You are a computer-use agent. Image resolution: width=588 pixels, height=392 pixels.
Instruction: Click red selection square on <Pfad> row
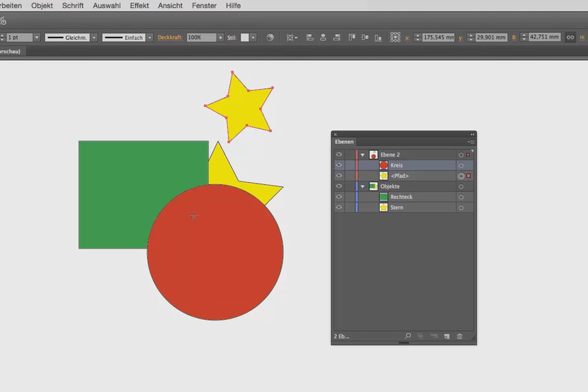[468, 176]
